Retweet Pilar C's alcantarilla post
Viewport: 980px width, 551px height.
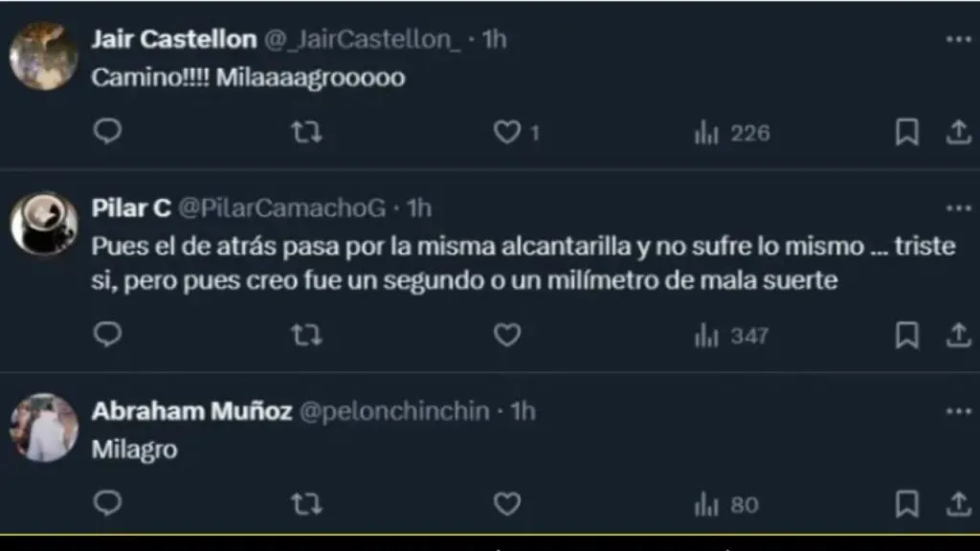point(305,335)
